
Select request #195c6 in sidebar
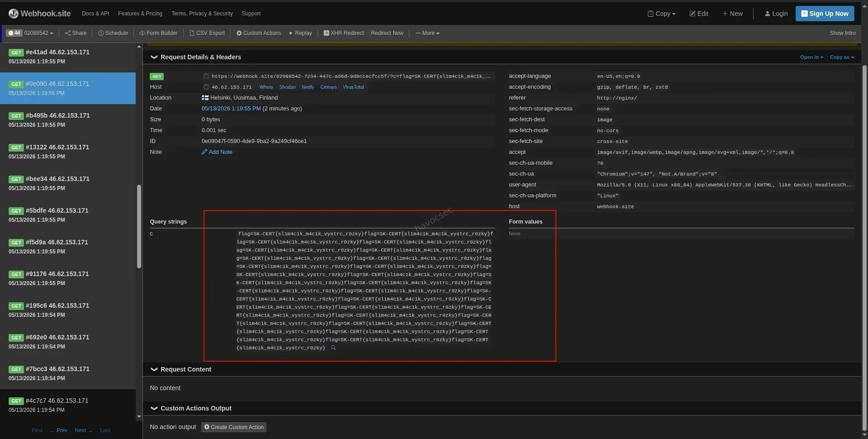[68, 310]
